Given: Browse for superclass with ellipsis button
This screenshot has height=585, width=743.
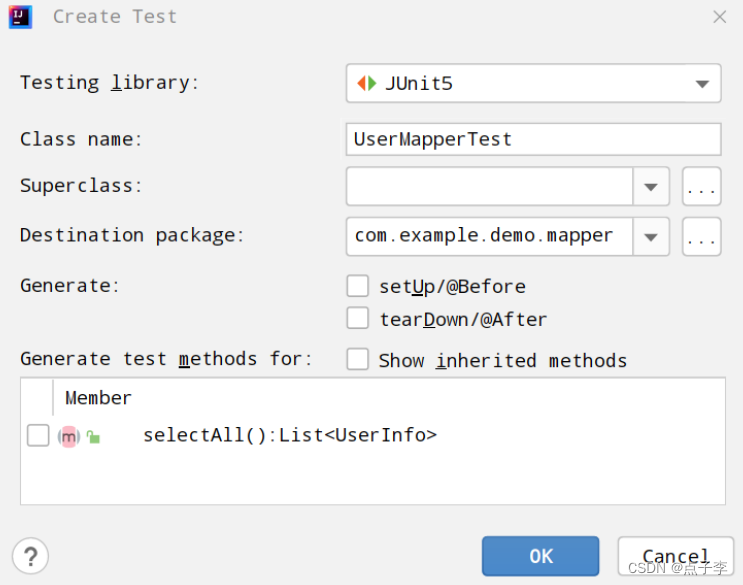Looking at the screenshot, I should 701,186.
